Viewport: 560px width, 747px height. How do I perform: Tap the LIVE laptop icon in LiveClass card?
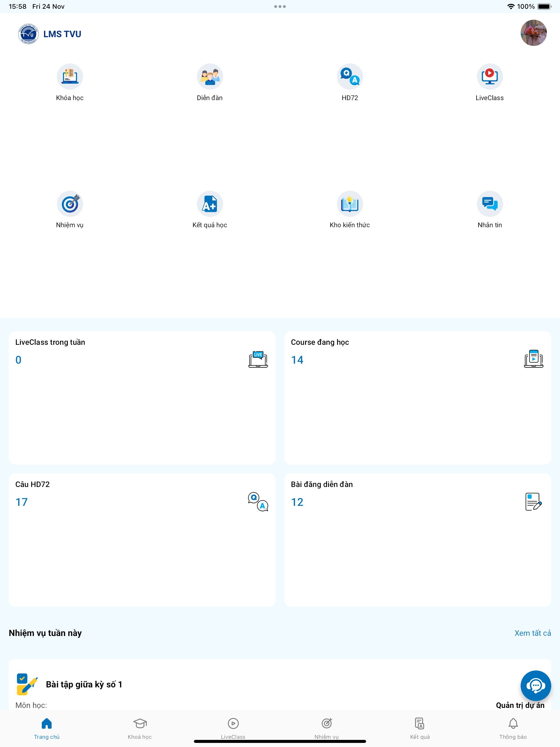click(x=258, y=359)
